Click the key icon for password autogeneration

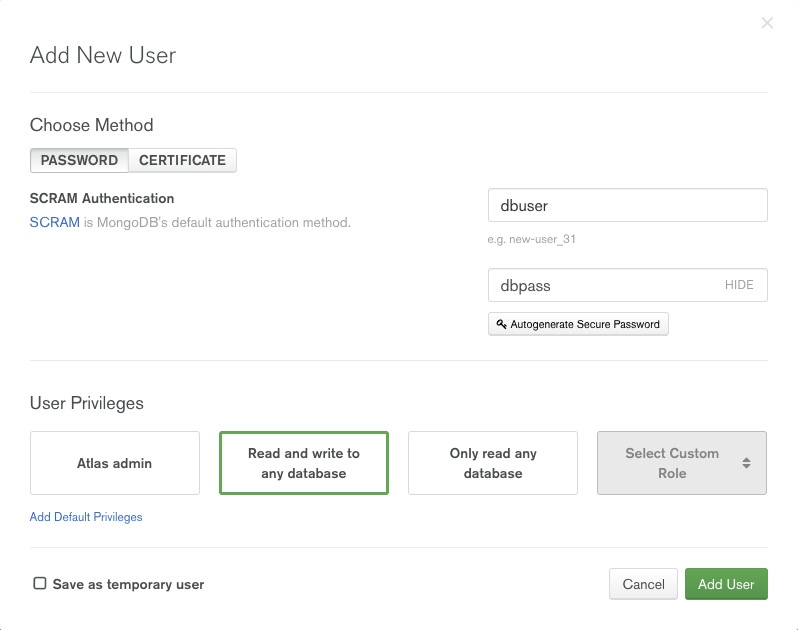pos(501,324)
